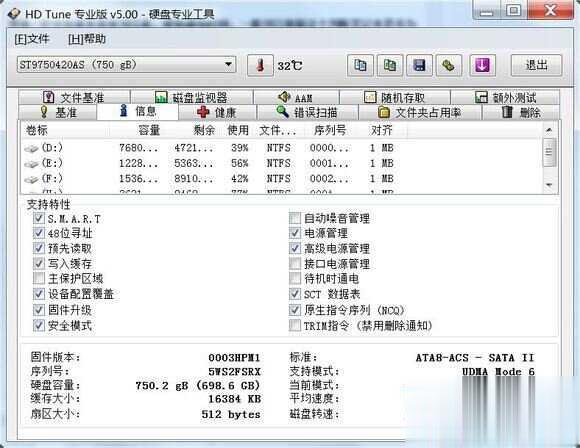Screen dimensions: 580x448
Task: Click the copy info to clipboard icon
Action: pos(360,65)
